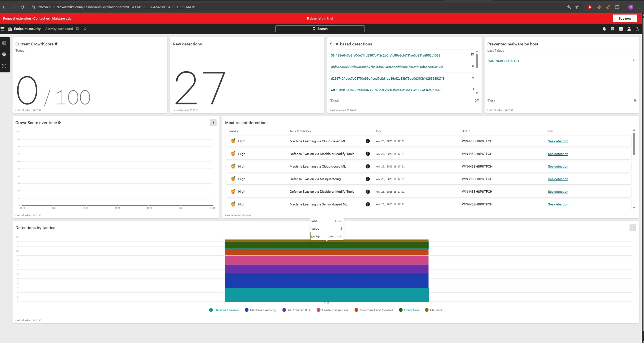
Task: Show info for CrowdScore over time
Action: pos(59,123)
